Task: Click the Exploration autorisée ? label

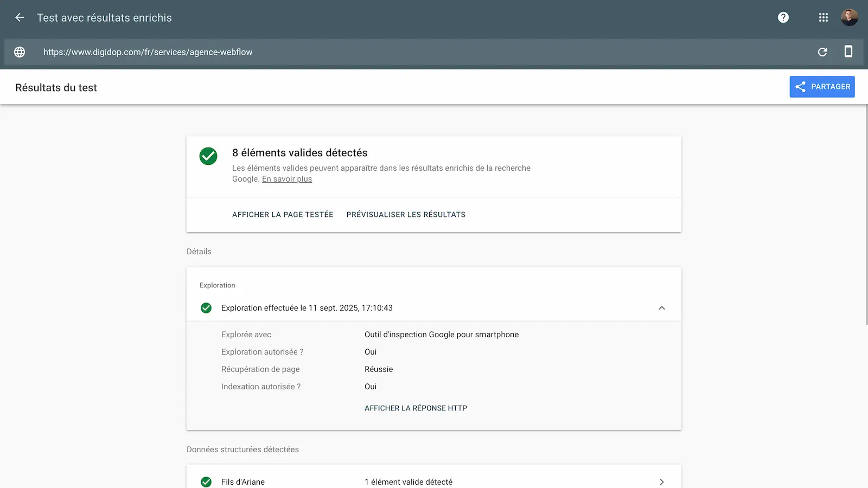Action: [x=262, y=352]
